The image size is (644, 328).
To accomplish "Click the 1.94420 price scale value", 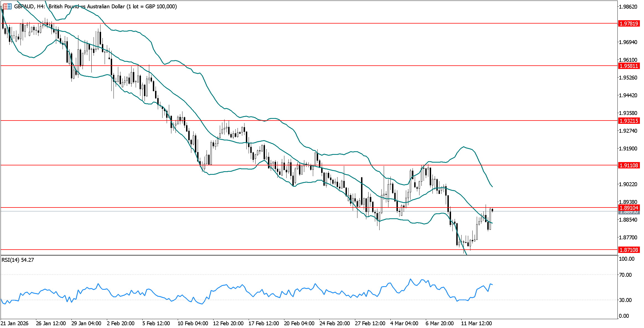I will 628,95.
